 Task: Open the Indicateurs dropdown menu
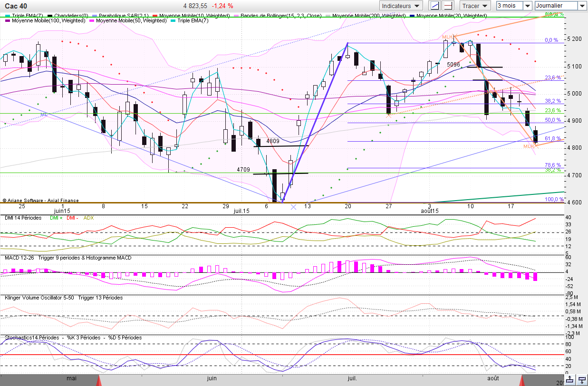tap(401, 6)
